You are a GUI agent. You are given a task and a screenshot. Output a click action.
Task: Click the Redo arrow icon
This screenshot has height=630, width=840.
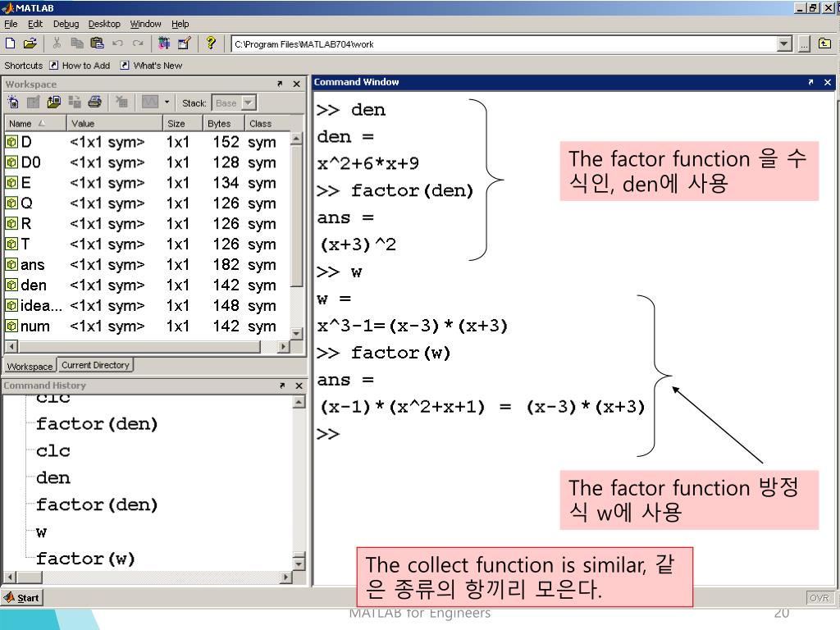click(x=138, y=43)
